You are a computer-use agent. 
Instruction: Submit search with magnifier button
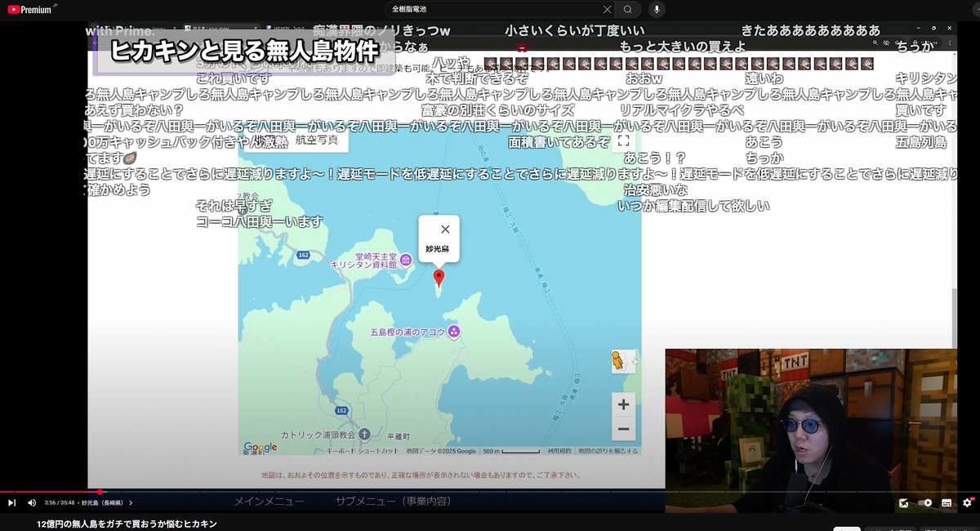pyautogui.click(x=627, y=9)
